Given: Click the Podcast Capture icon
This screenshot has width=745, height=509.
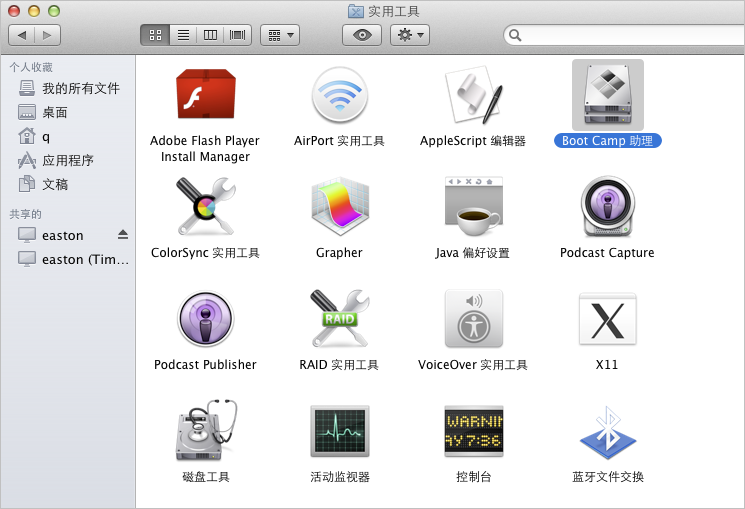Looking at the screenshot, I should click(608, 206).
